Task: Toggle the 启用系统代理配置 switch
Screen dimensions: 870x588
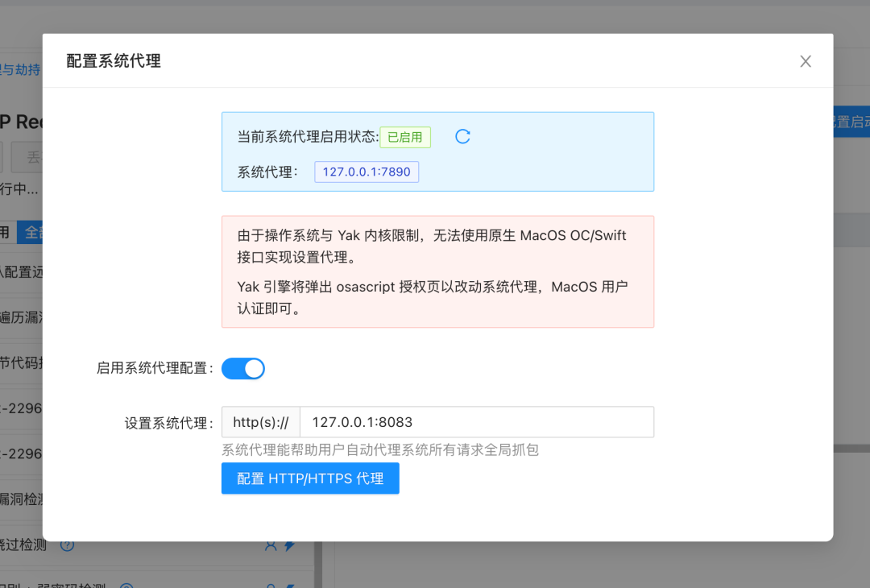Action: click(x=243, y=369)
